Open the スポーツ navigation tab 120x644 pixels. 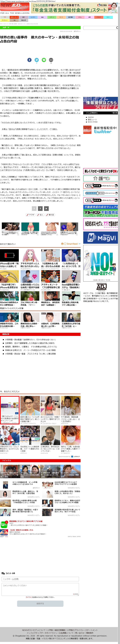(x=52, y=17)
